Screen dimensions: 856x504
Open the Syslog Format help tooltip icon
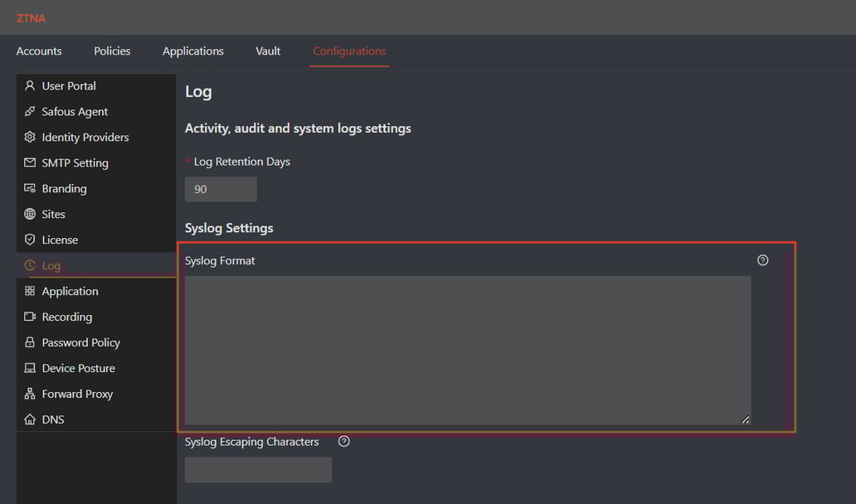762,259
